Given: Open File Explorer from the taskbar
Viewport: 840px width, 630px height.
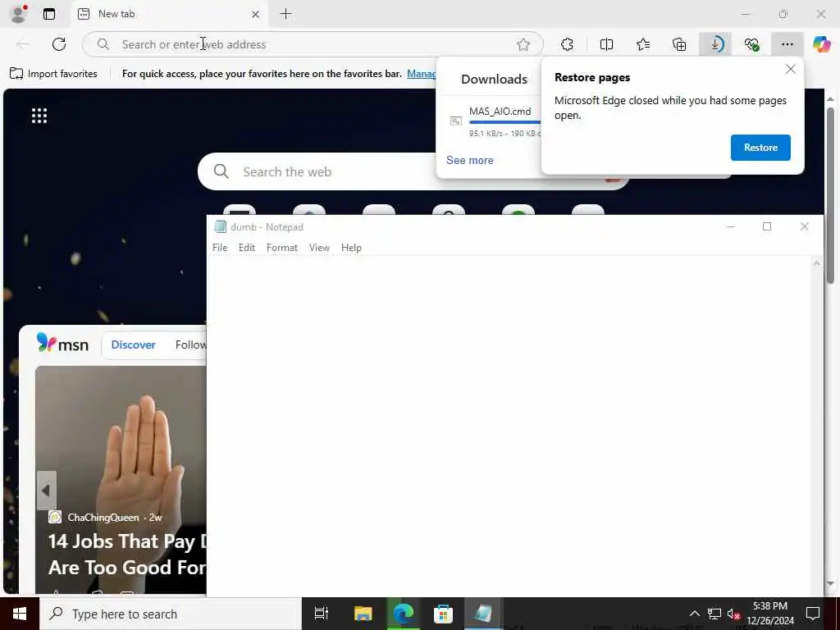Looking at the screenshot, I should pos(363,614).
